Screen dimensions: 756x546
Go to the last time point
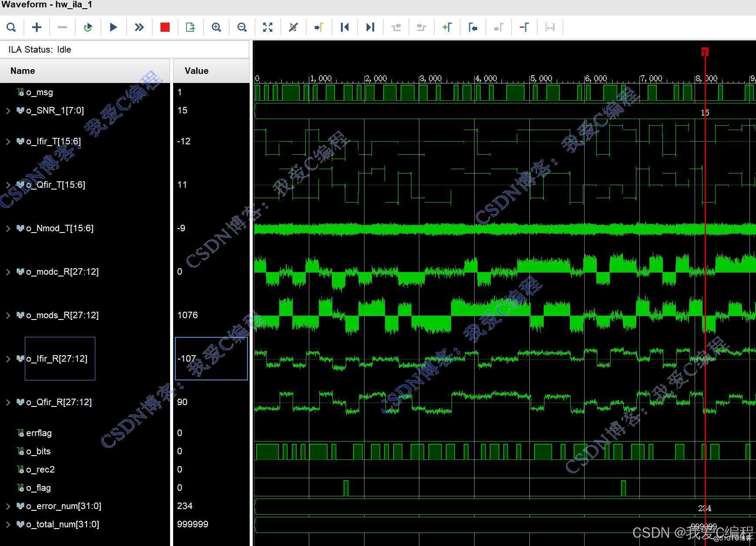pos(370,27)
